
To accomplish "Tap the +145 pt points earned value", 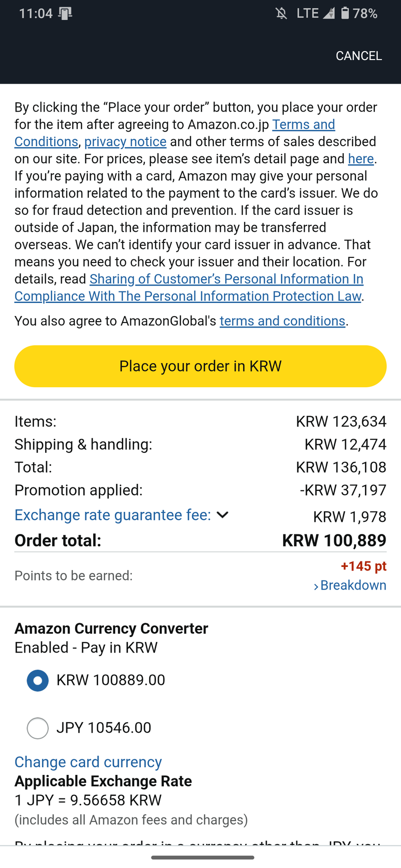I will coord(363,566).
